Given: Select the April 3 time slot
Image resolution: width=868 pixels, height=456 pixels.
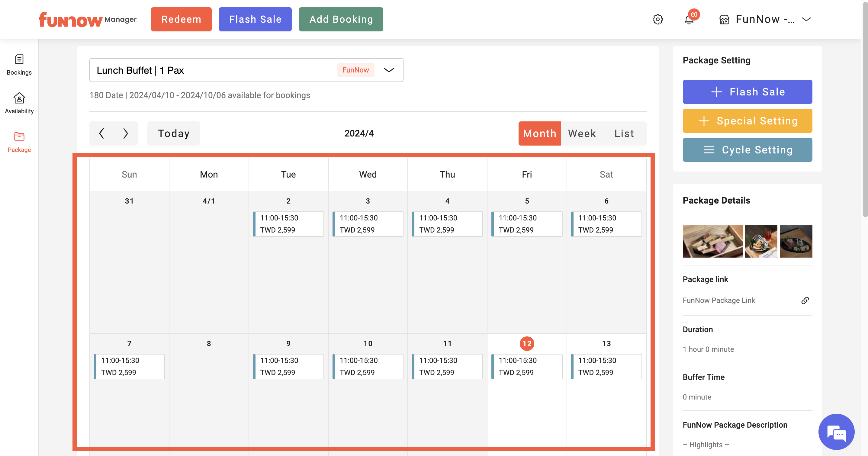Looking at the screenshot, I should [x=368, y=224].
